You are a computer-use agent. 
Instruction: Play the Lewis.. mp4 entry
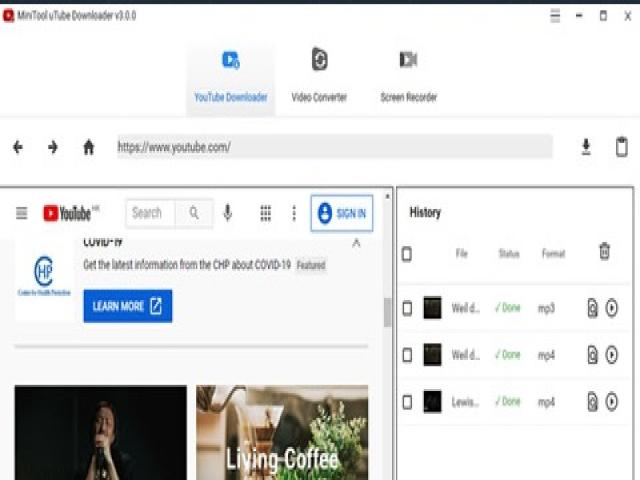point(611,402)
